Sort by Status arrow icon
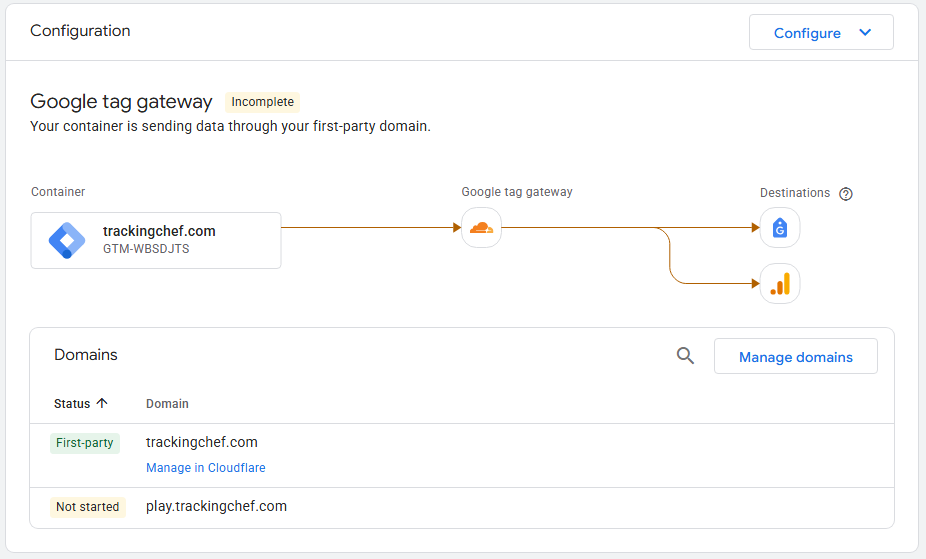This screenshot has width=926, height=559. pyautogui.click(x=101, y=404)
